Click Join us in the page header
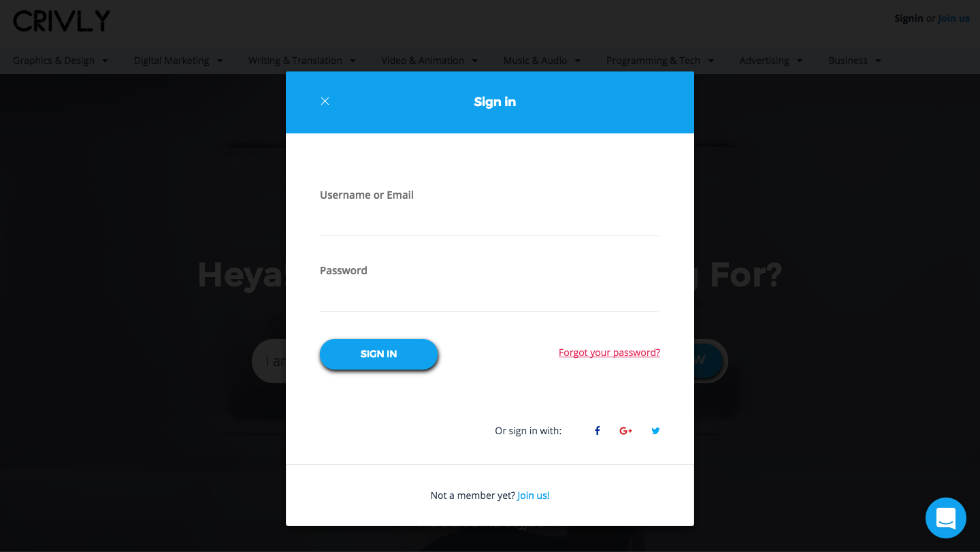Image resolution: width=980 pixels, height=552 pixels. 953,18
